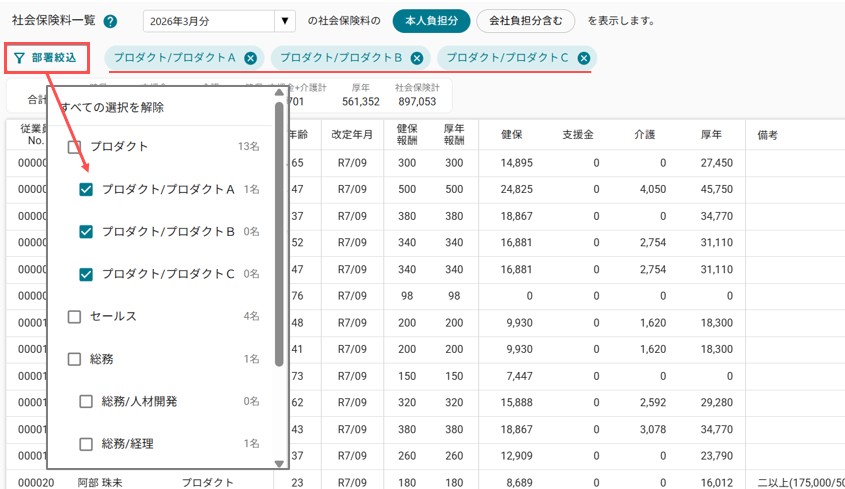Viewport: 845px width, 489px height.
Task: Click the 介護 cell 4,050
Action: tap(653, 189)
